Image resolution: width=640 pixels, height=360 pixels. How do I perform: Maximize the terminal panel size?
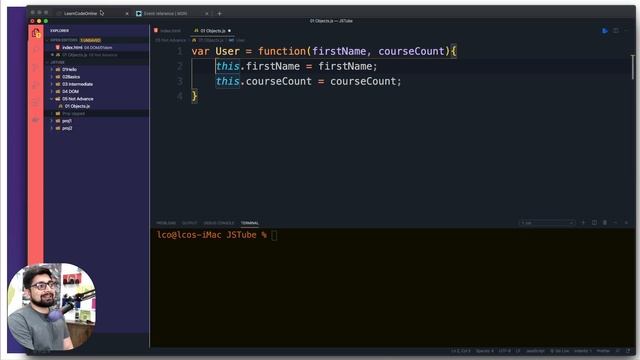[x=616, y=222]
